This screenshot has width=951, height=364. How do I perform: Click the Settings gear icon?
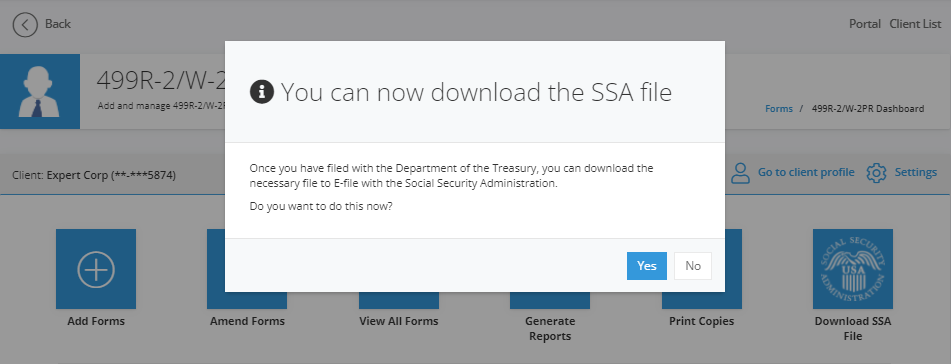pyautogui.click(x=876, y=173)
